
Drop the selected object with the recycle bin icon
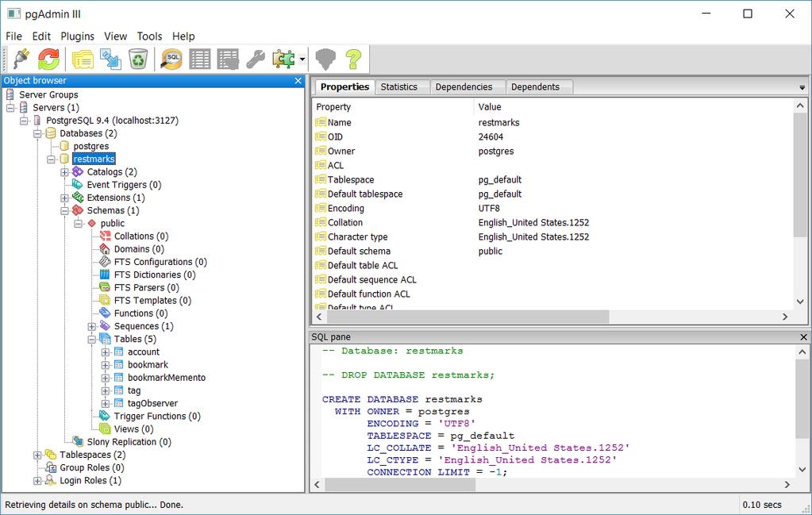[x=138, y=59]
